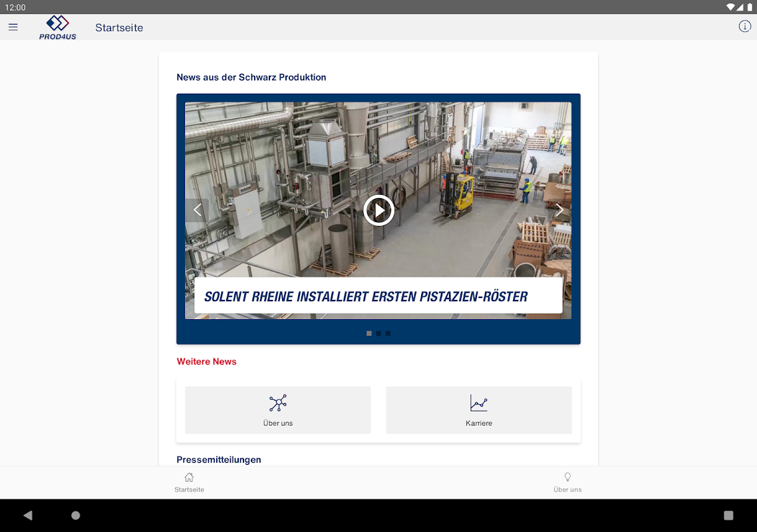Open the info icon in header
The height and width of the screenshot is (532, 757).
coord(744,27)
